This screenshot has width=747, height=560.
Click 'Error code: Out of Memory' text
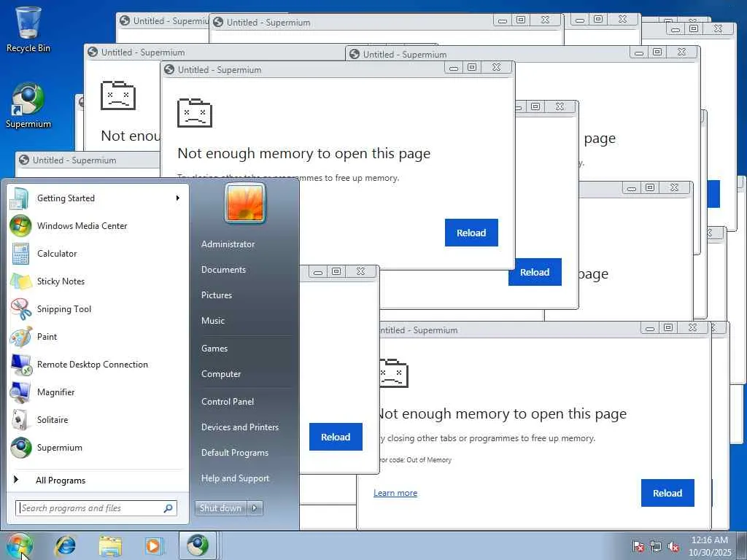[x=415, y=460]
